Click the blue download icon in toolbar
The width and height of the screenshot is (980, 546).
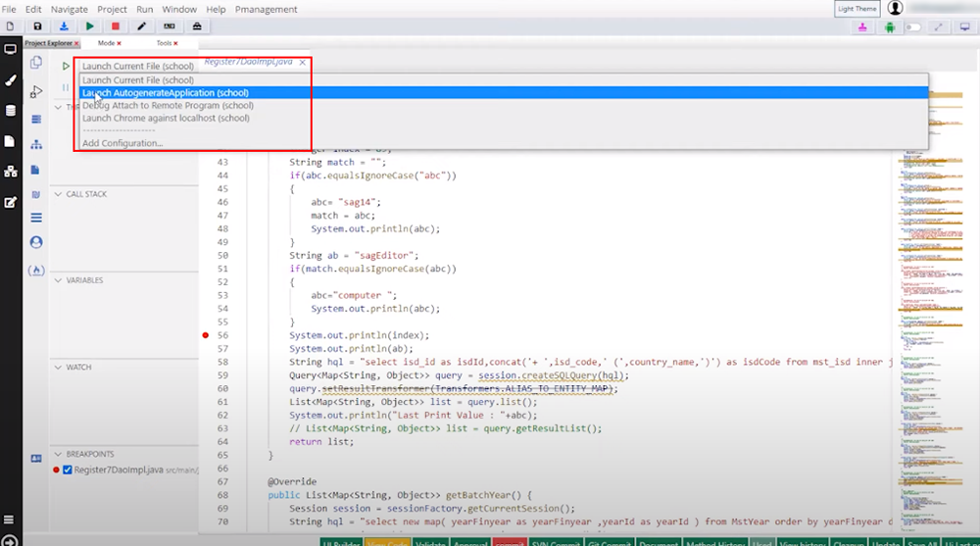(64, 26)
